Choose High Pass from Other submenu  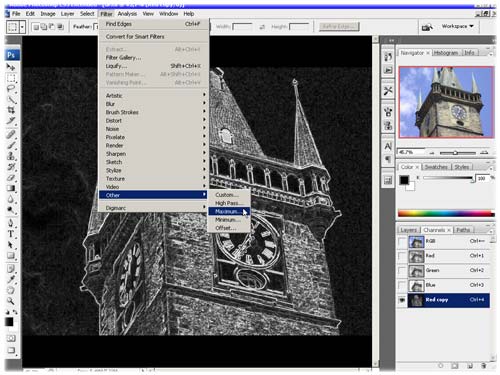(x=229, y=203)
